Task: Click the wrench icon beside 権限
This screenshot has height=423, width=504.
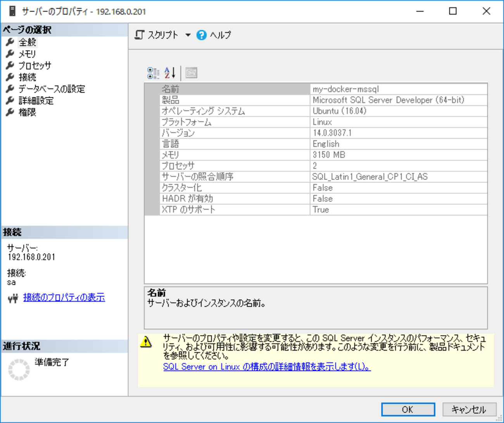Action: (10, 112)
